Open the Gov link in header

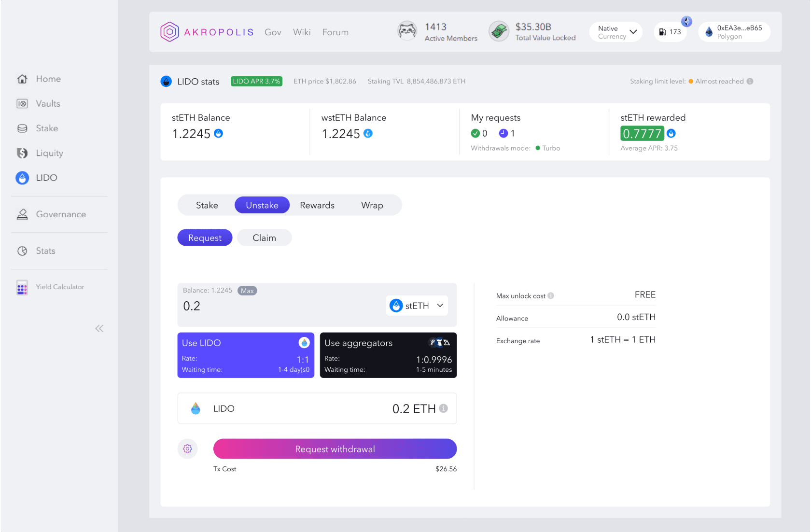(273, 32)
